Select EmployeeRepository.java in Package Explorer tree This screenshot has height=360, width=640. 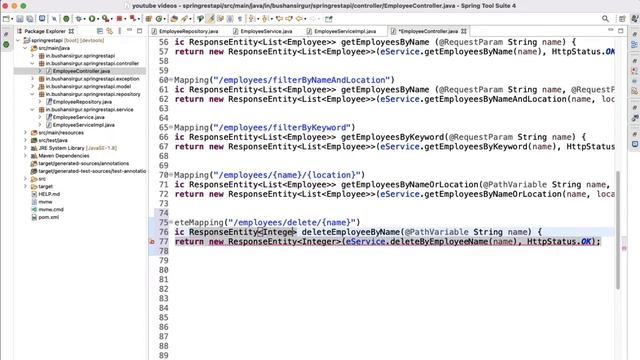pos(82,102)
